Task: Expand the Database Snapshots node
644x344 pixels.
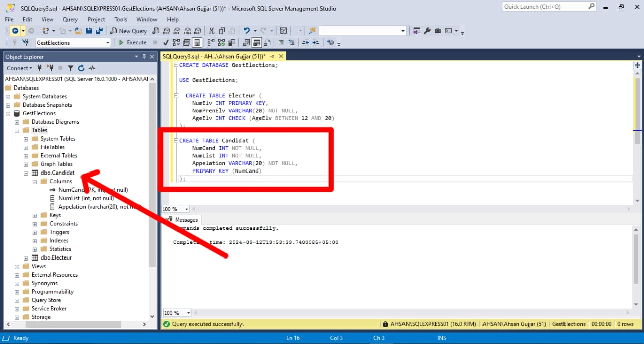Action: [x=8, y=105]
